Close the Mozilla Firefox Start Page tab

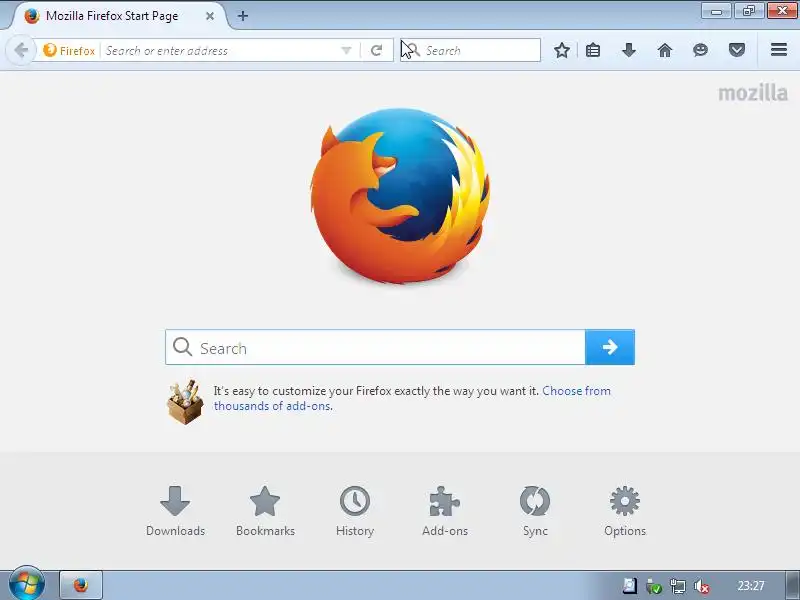(210, 16)
